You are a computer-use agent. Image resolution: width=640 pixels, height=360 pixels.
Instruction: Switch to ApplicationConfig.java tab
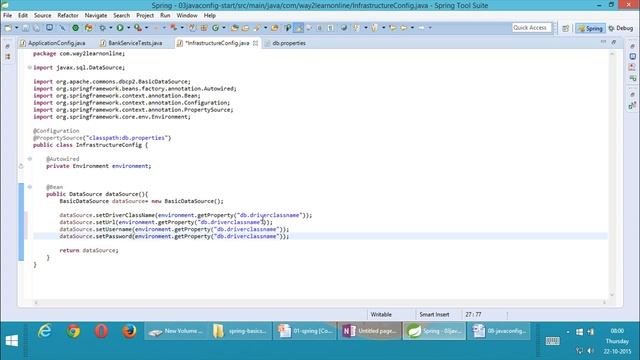click(53, 43)
